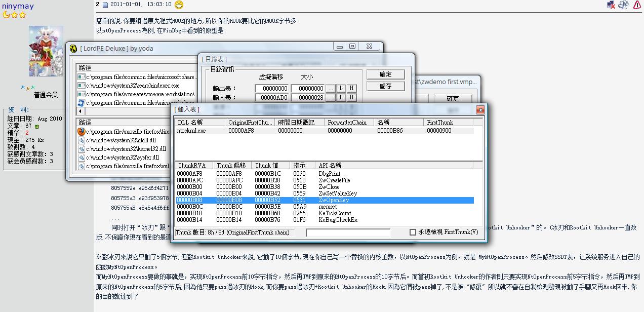644x312 pixels.
Task: Open the ninymay username link
Action: click(18, 6)
